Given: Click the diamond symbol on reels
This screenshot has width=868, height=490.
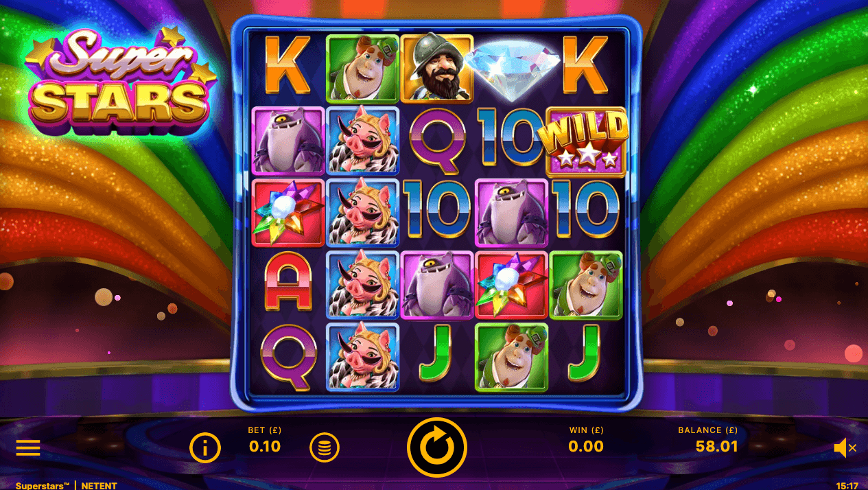Looking at the screenshot, I should [512, 68].
